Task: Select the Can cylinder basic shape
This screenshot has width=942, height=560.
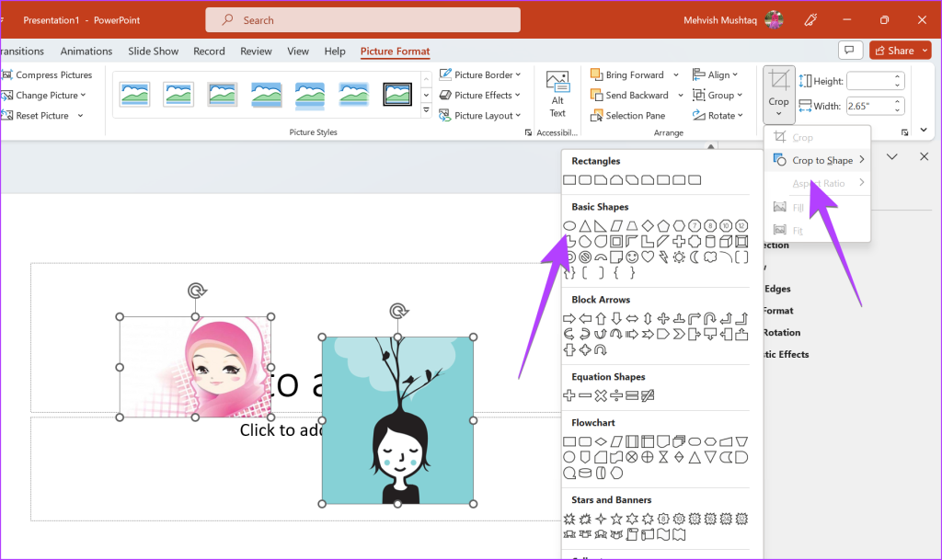Action: point(710,241)
